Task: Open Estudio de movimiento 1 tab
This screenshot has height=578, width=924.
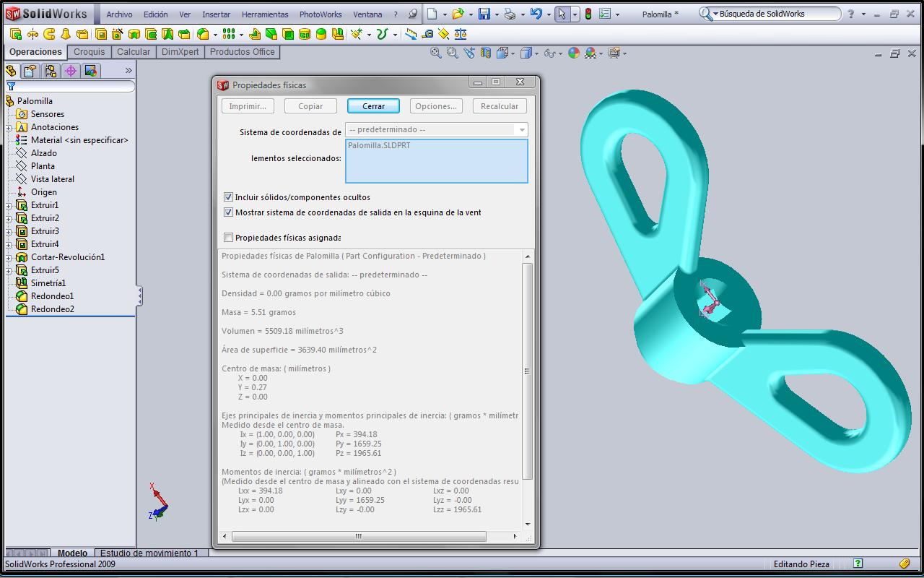Action: click(x=149, y=553)
